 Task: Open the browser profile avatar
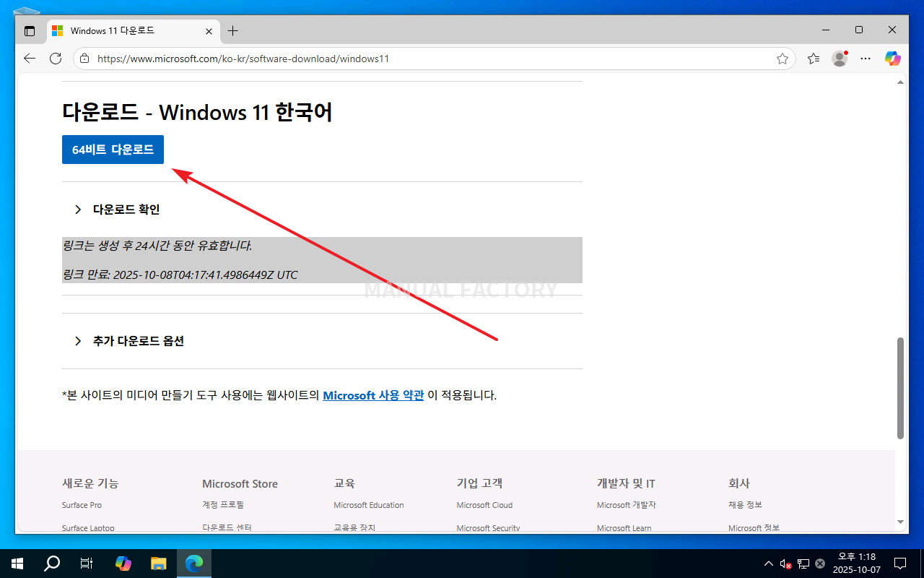point(839,59)
